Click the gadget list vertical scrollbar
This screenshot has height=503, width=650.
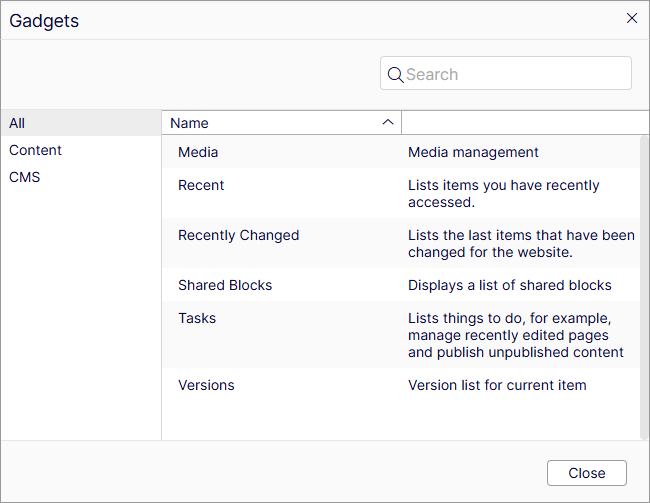click(644, 286)
